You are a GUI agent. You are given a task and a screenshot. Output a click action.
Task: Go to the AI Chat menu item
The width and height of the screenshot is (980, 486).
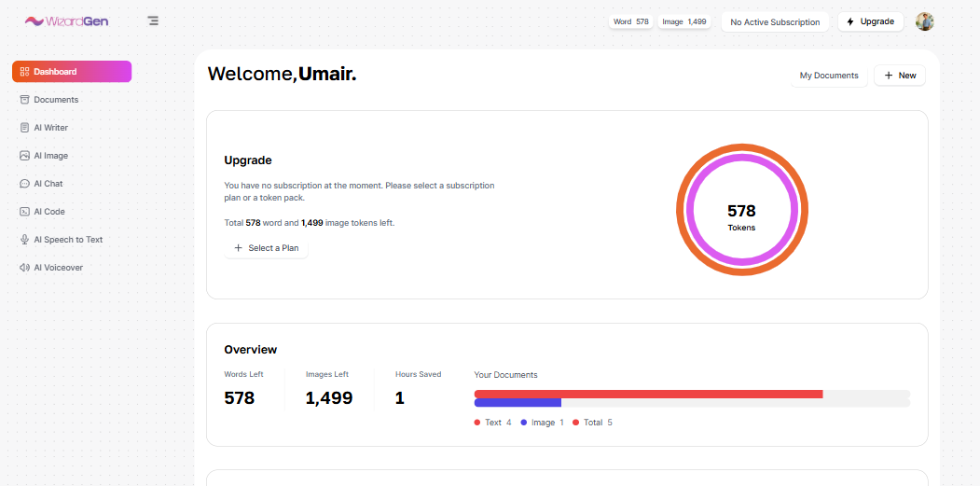[x=48, y=184]
